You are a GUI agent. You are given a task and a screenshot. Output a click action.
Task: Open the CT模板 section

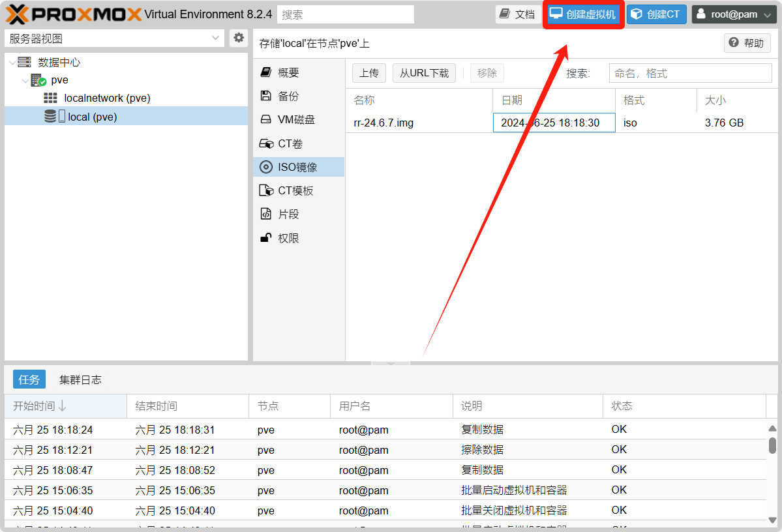click(x=295, y=191)
